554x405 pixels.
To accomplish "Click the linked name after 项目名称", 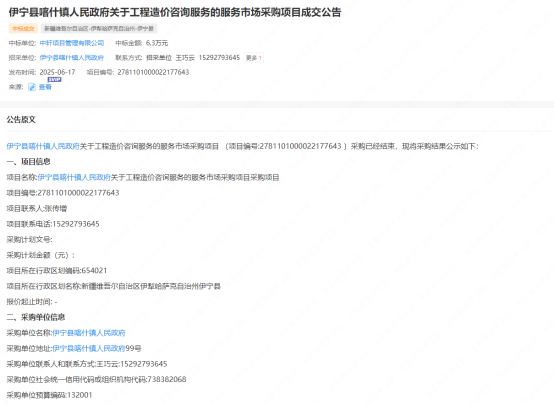I will 74,177.
